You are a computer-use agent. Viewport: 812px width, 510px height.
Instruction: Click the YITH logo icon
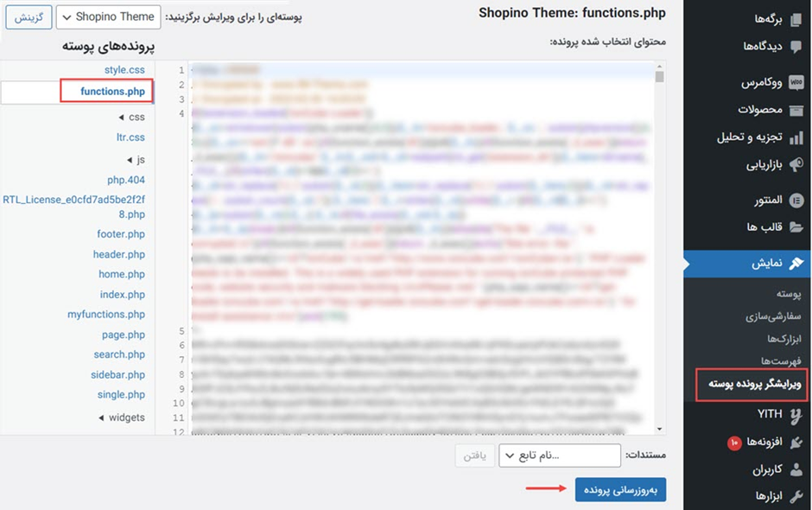tap(796, 415)
